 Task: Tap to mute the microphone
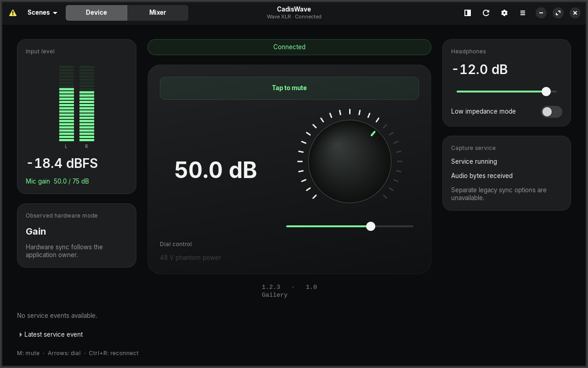pyautogui.click(x=289, y=88)
